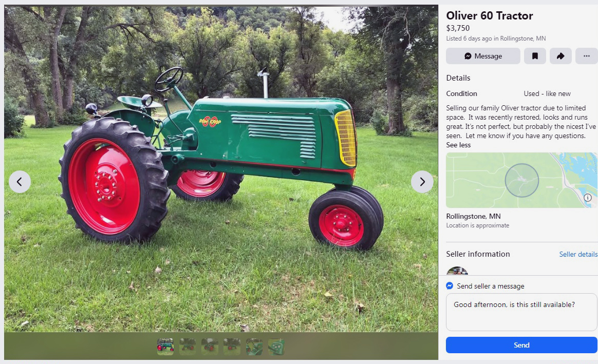Click the Message button
The width and height of the screenshot is (598, 364).
tap(483, 56)
